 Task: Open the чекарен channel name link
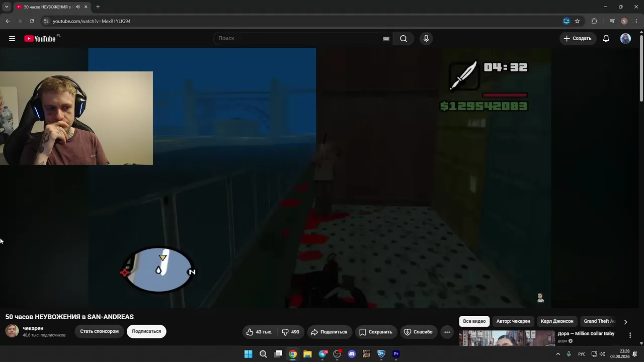coord(33,328)
